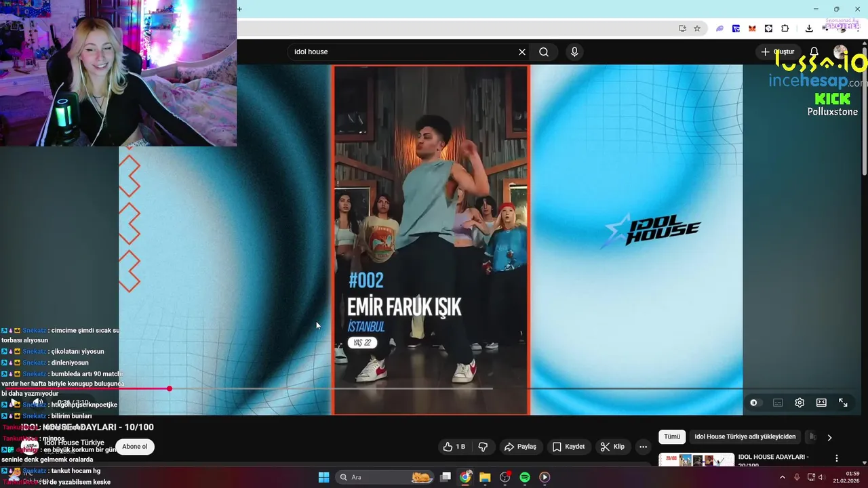Open Spotify from the taskbar

coord(524,477)
